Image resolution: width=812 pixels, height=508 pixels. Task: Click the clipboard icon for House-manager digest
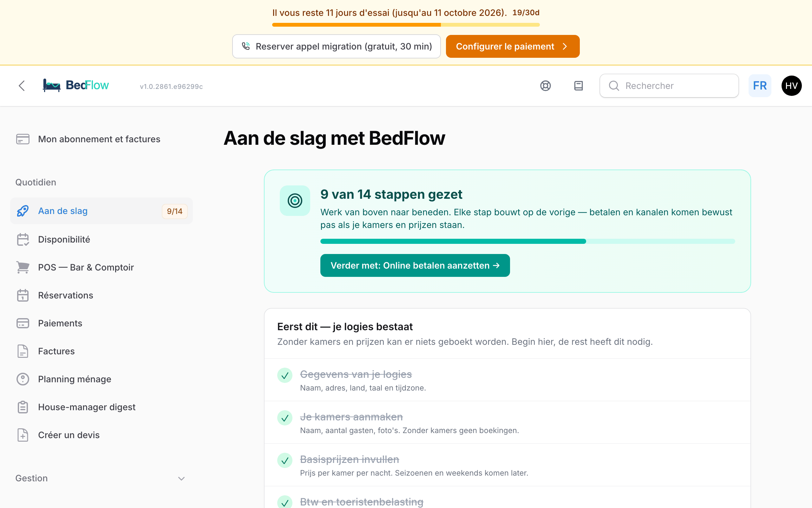[x=23, y=407]
